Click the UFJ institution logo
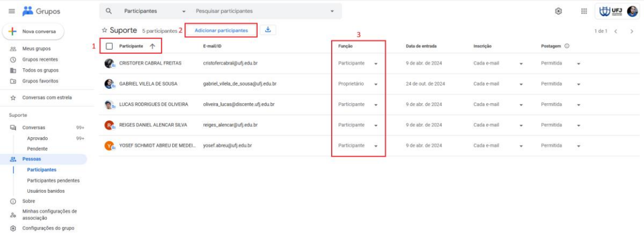Screen dimensions: 644x240 (611, 11)
